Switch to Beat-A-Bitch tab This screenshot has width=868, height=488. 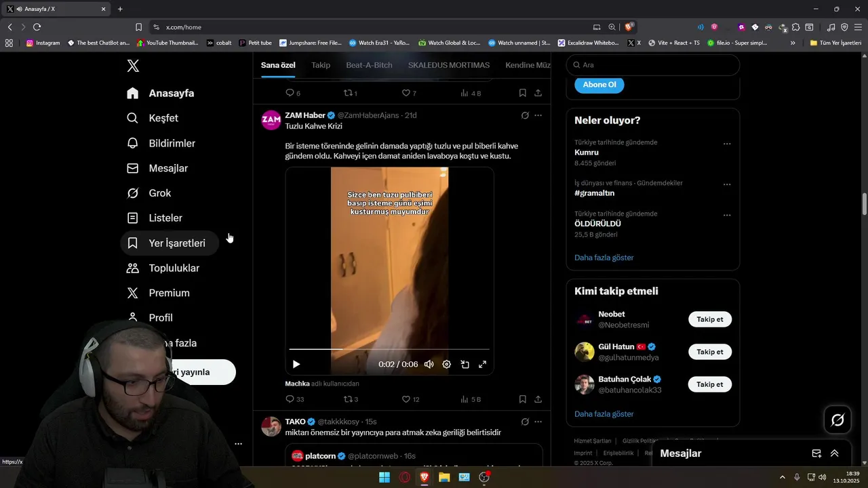coord(369,65)
